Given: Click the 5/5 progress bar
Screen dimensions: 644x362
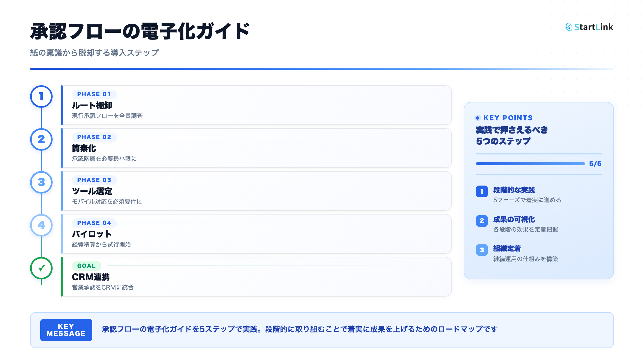Looking at the screenshot, I should tap(530, 164).
